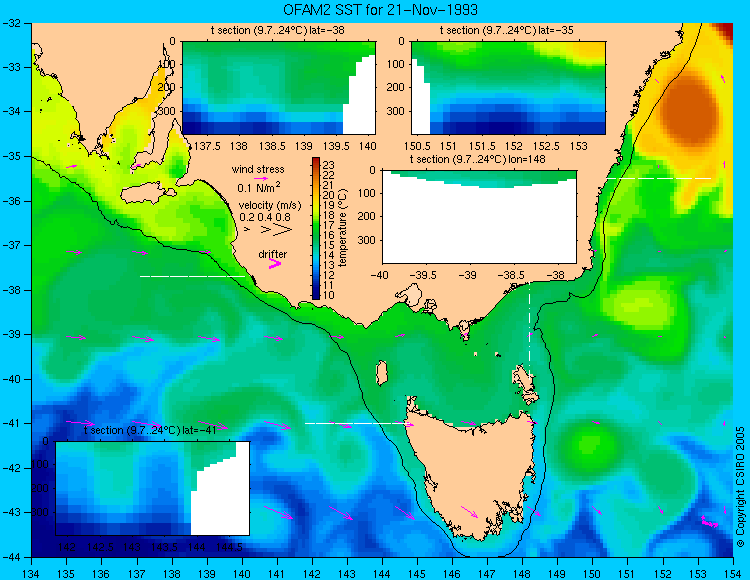
Task: Click the '144.5' tick in lat=-41 inset
Action: 229,547
